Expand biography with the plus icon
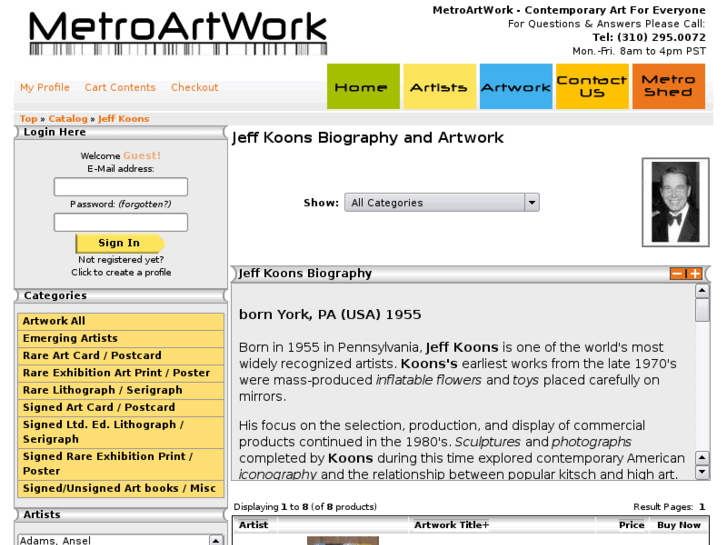Image resolution: width=727 pixels, height=545 pixels. (695, 274)
